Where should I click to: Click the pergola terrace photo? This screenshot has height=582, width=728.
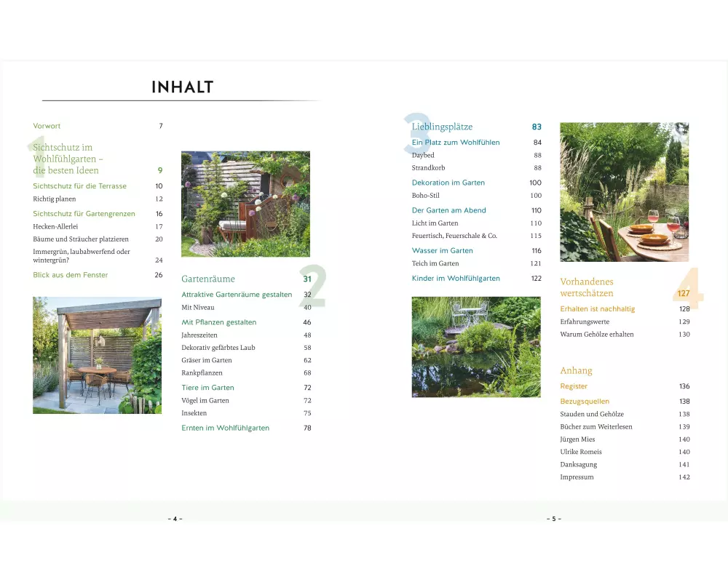(97, 355)
